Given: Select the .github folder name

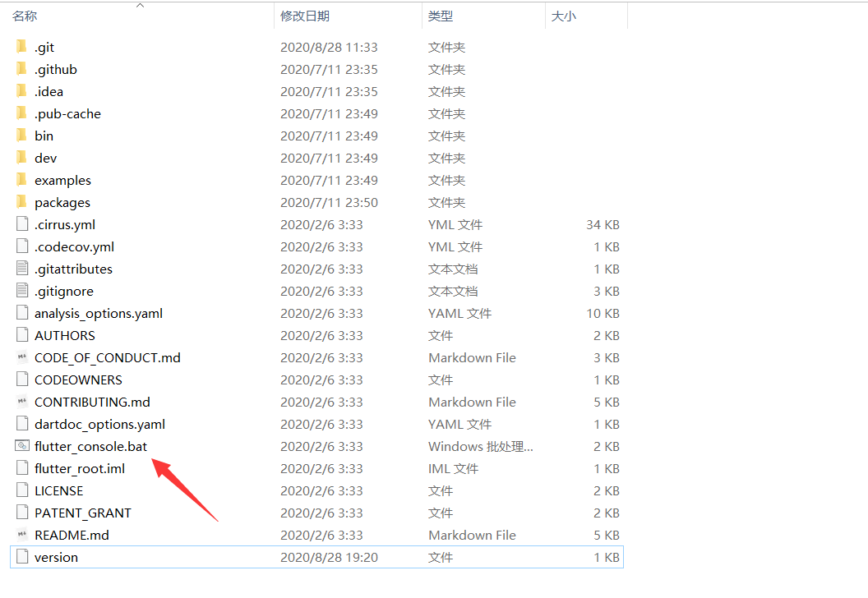Looking at the screenshot, I should [x=56, y=70].
